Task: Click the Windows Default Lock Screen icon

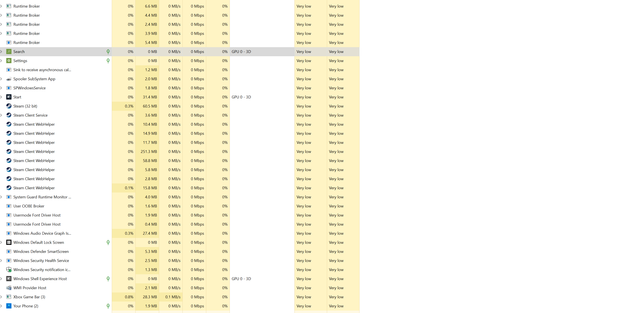Action: (x=9, y=242)
